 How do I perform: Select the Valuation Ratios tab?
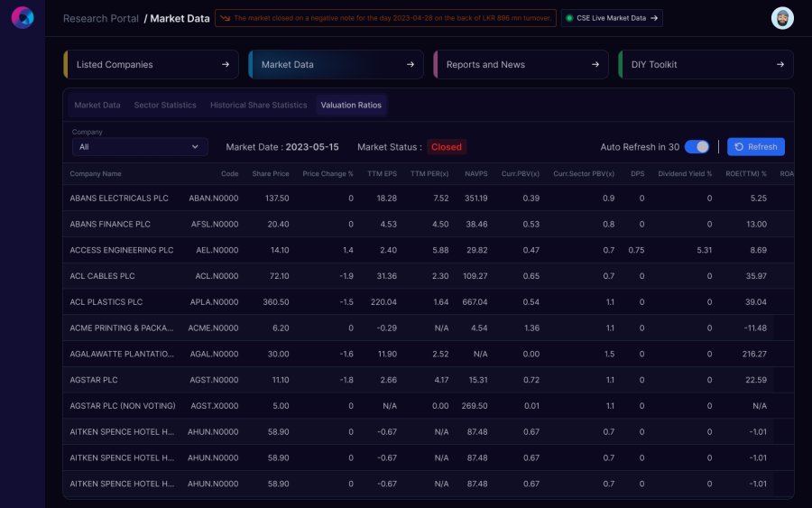point(351,106)
